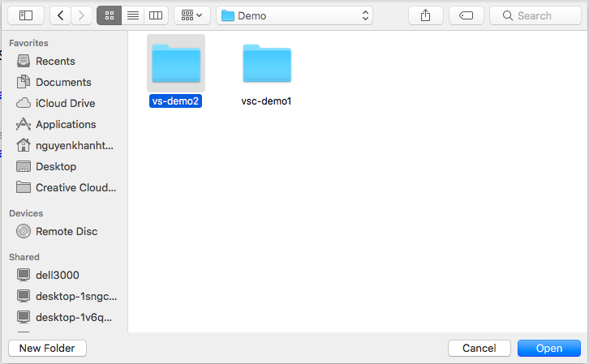Go back with the left chevron

tap(61, 15)
